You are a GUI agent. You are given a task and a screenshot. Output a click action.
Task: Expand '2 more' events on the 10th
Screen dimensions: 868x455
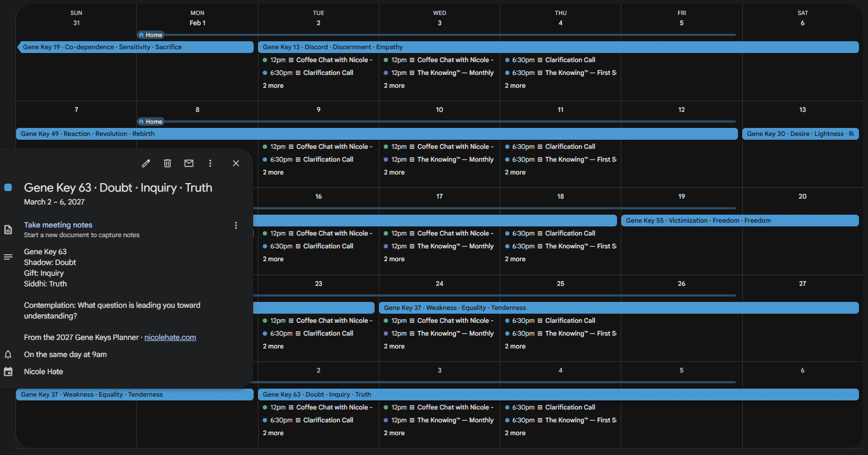click(x=394, y=172)
